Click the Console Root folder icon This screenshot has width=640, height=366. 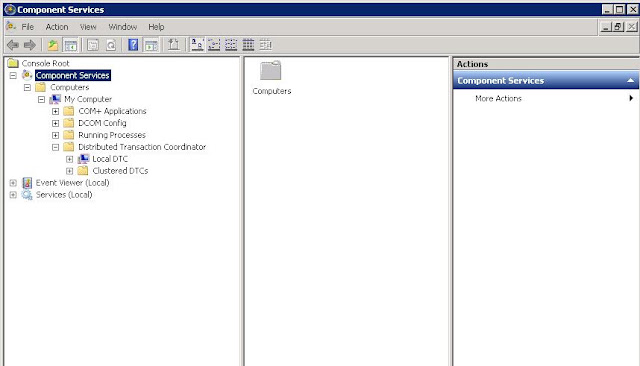tap(13, 63)
